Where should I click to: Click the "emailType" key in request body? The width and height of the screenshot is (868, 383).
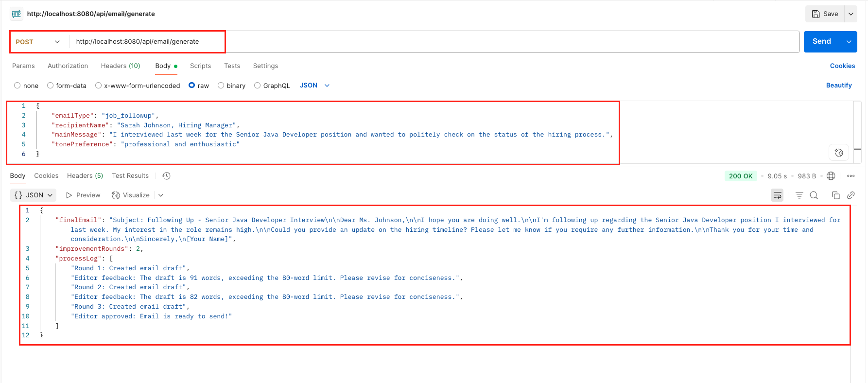[72, 116]
